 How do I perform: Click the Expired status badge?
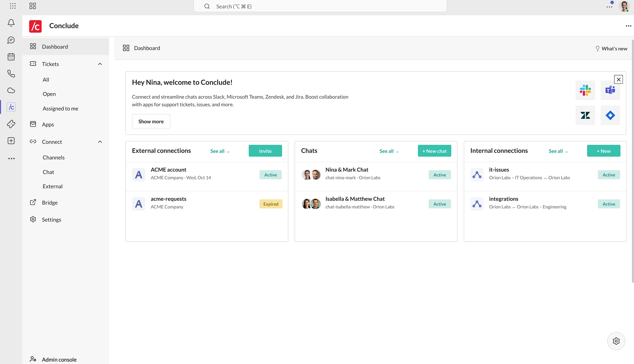click(x=271, y=204)
